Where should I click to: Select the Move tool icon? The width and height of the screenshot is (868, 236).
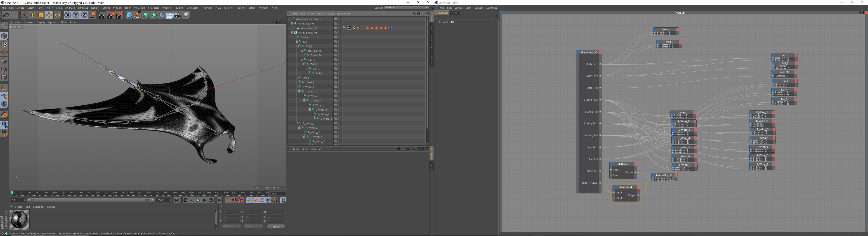pyautogui.click(x=33, y=15)
